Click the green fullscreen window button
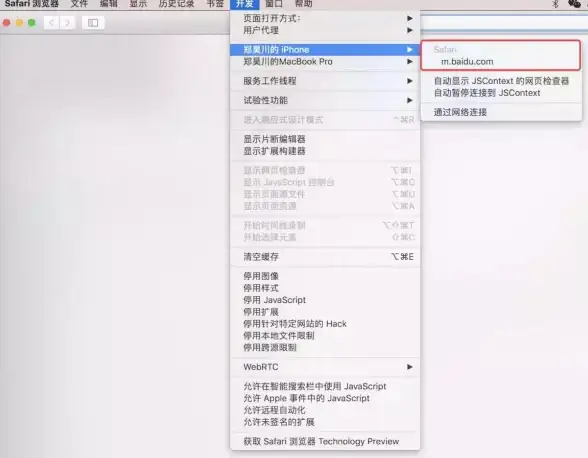This screenshot has height=458, width=588. coord(32,23)
